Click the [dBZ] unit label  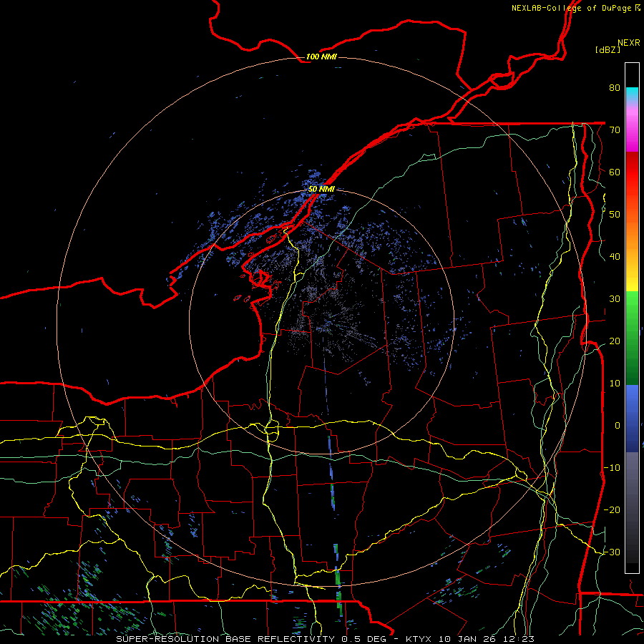[x=608, y=50]
